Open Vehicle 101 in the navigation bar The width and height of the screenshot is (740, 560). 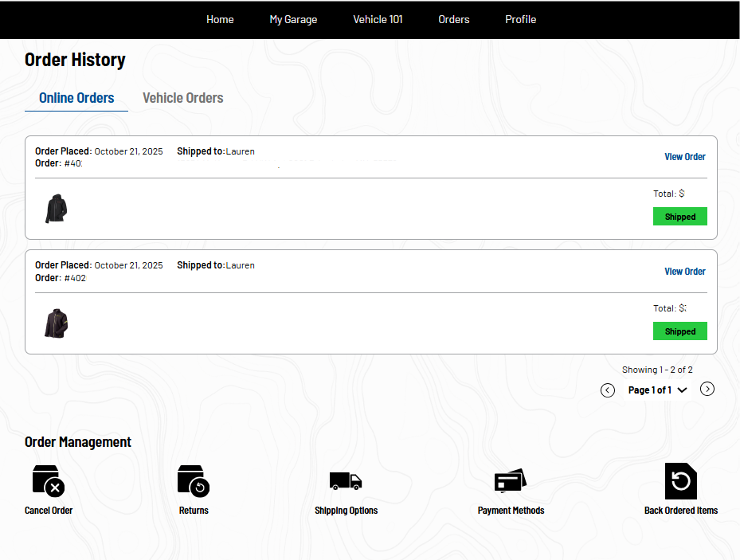[x=378, y=19]
